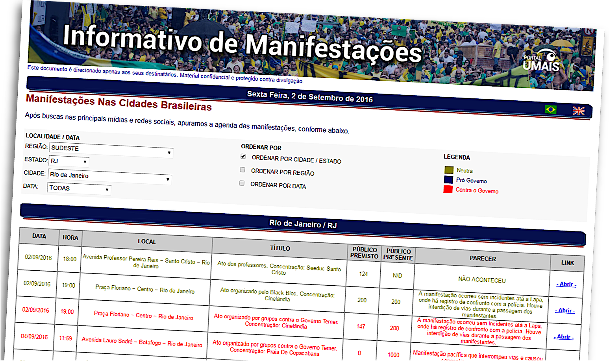
Task: Open the Região dropdown showing SUDESTE
Action: click(x=111, y=150)
